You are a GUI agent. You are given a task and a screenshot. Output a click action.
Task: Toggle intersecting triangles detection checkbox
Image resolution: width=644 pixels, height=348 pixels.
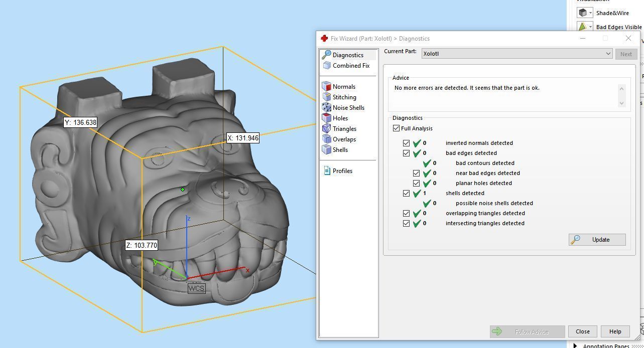coord(407,223)
